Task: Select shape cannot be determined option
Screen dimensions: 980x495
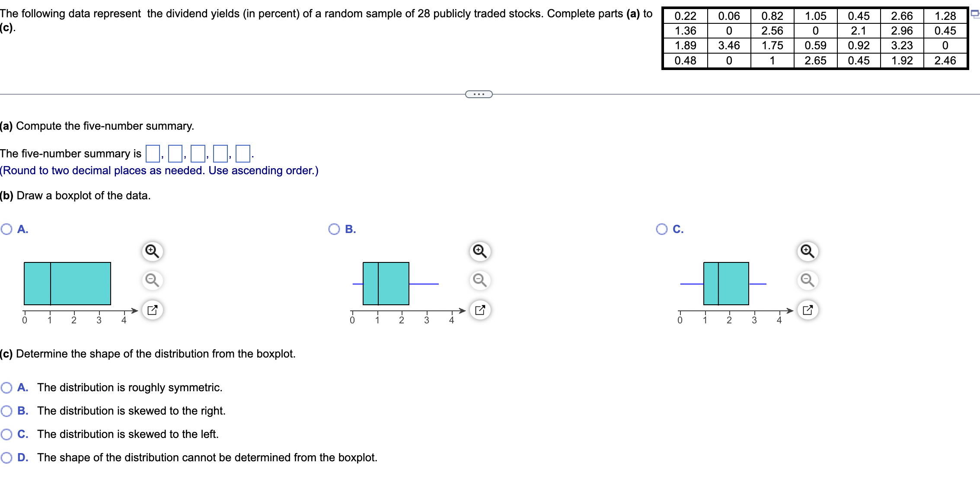Action: tap(6, 457)
